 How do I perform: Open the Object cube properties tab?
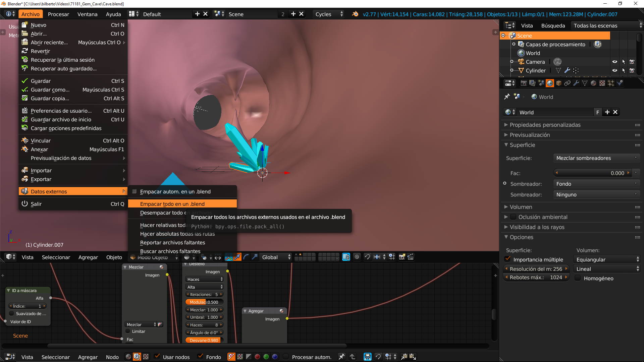tap(558, 83)
